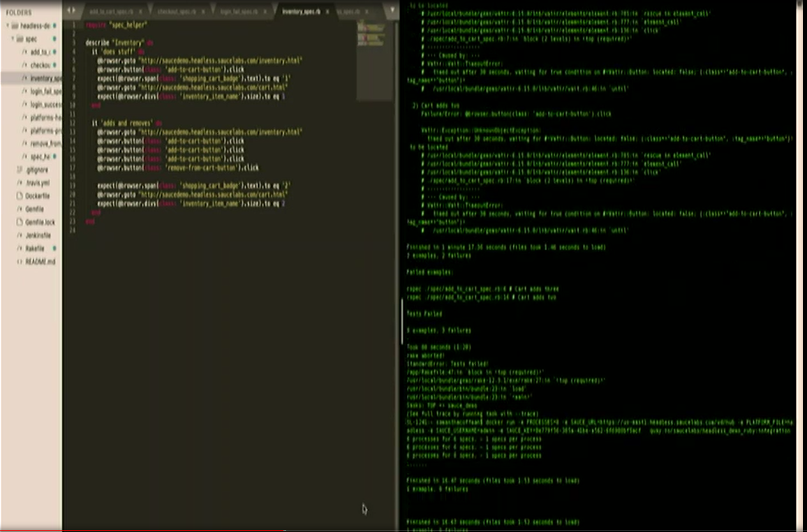Click the red video progress bar
Screen dimensions: 807x532
click(x=142, y=530)
